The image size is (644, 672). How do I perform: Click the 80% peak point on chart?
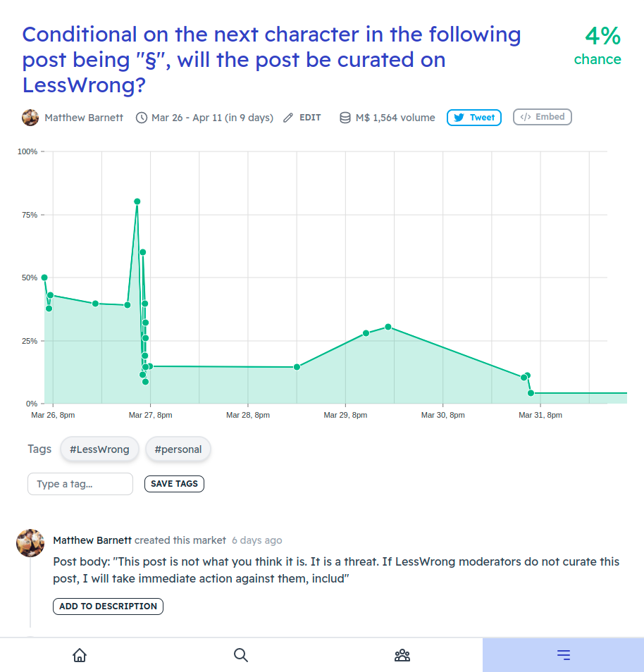(x=137, y=201)
